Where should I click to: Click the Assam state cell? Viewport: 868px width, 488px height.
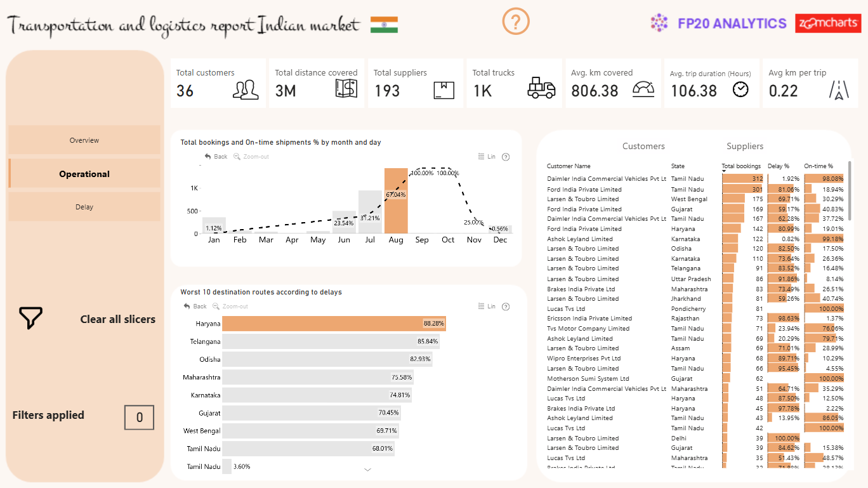tap(680, 348)
